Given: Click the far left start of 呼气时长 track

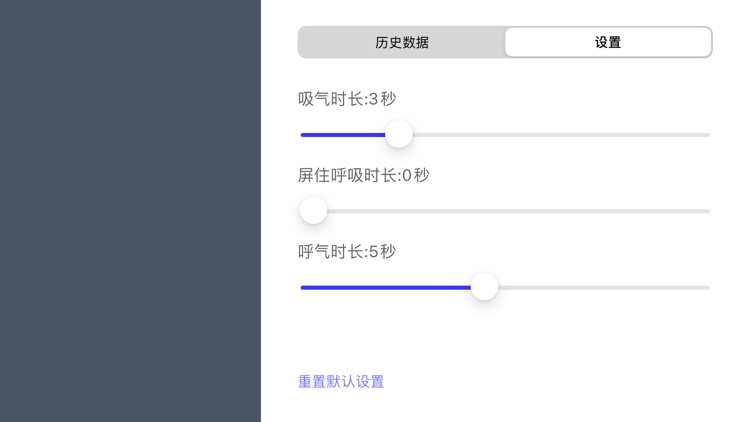Looking at the screenshot, I should [303, 287].
